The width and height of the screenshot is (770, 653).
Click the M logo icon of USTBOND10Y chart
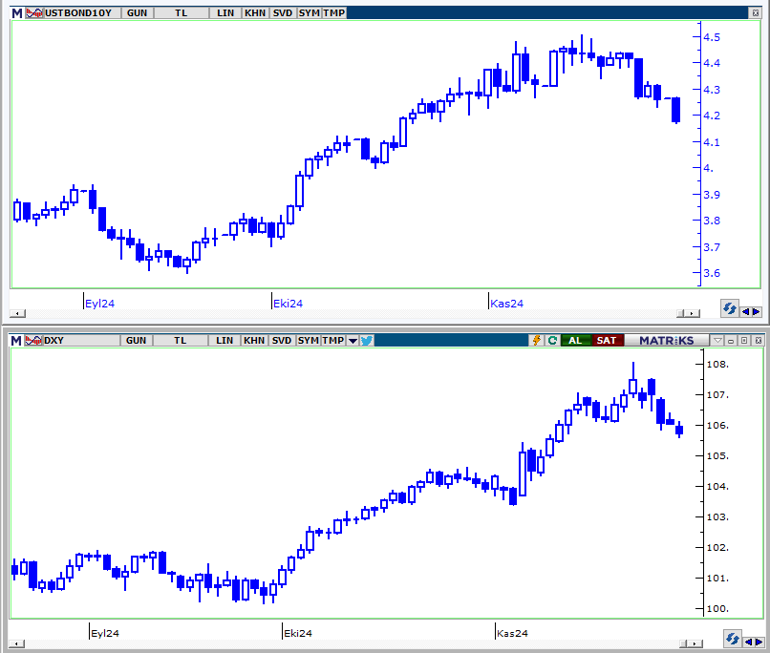pos(16,14)
